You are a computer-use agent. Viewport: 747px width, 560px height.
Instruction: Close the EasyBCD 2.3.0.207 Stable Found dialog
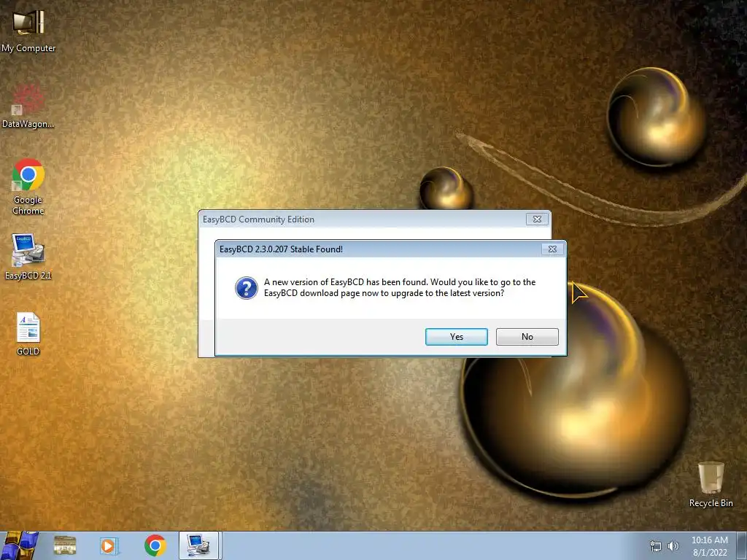click(552, 249)
